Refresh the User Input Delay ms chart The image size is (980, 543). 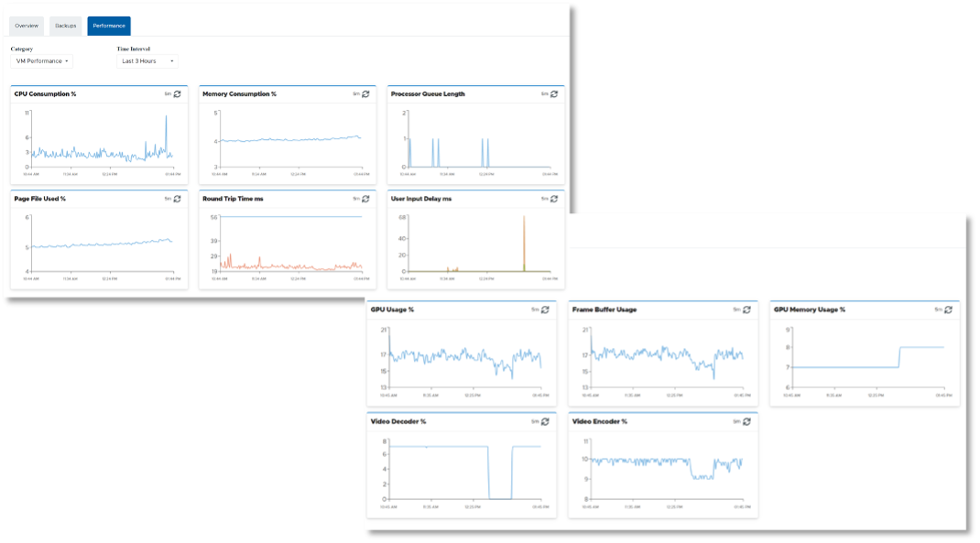(x=554, y=198)
